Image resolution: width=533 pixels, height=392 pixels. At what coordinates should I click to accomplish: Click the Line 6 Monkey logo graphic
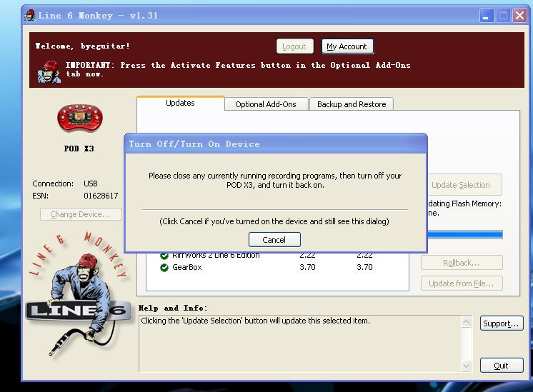click(79, 294)
